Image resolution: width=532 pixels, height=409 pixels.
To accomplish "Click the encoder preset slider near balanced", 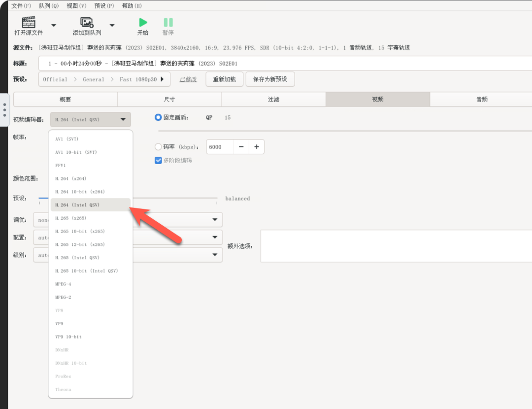I will tap(128, 198).
